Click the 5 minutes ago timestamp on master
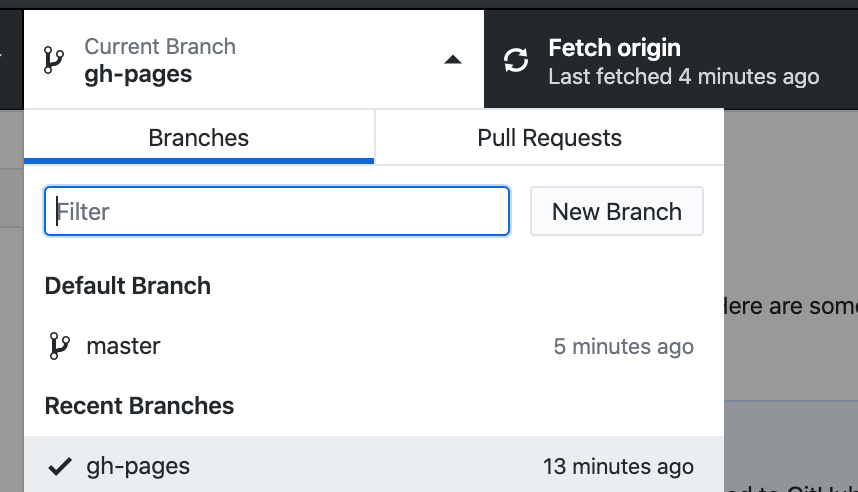Viewport: 858px width, 492px height. point(623,346)
